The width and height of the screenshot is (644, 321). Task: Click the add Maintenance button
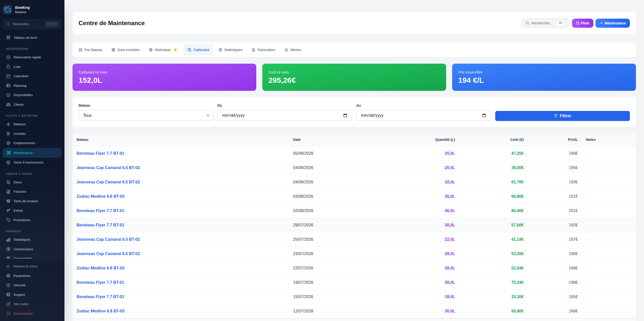pyautogui.click(x=613, y=23)
